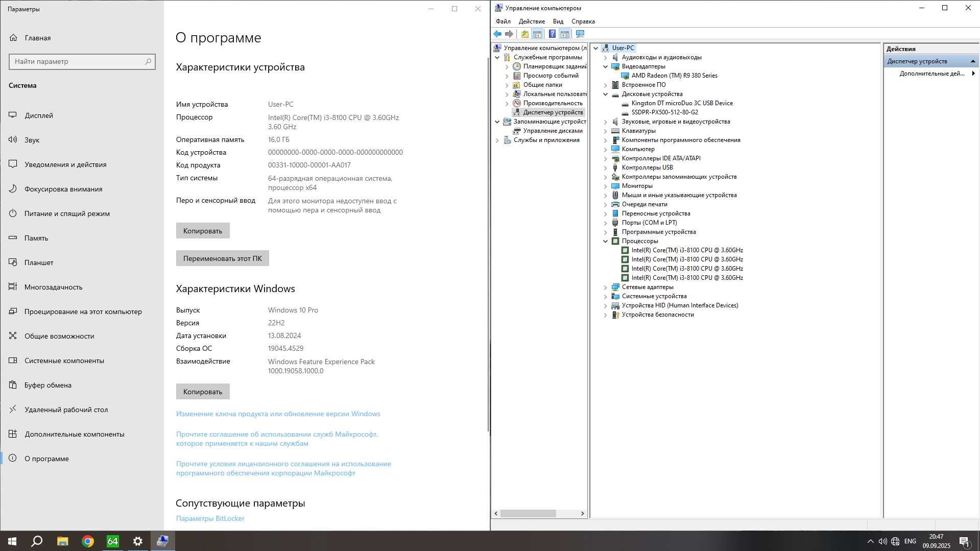The height and width of the screenshot is (551, 980).
Task: Go back with the toolbar Back arrow
Action: click(x=497, y=34)
